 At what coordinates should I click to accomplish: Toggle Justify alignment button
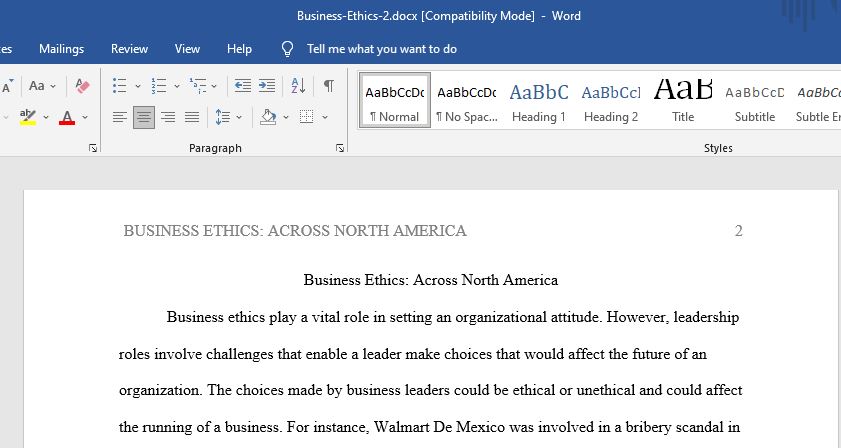[x=192, y=117]
